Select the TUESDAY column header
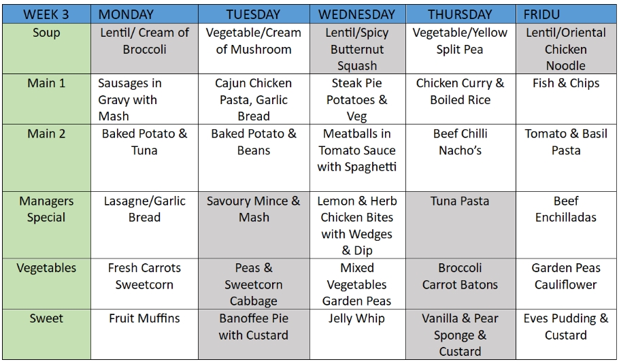The image size is (619, 364). pyautogui.click(x=253, y=14)
